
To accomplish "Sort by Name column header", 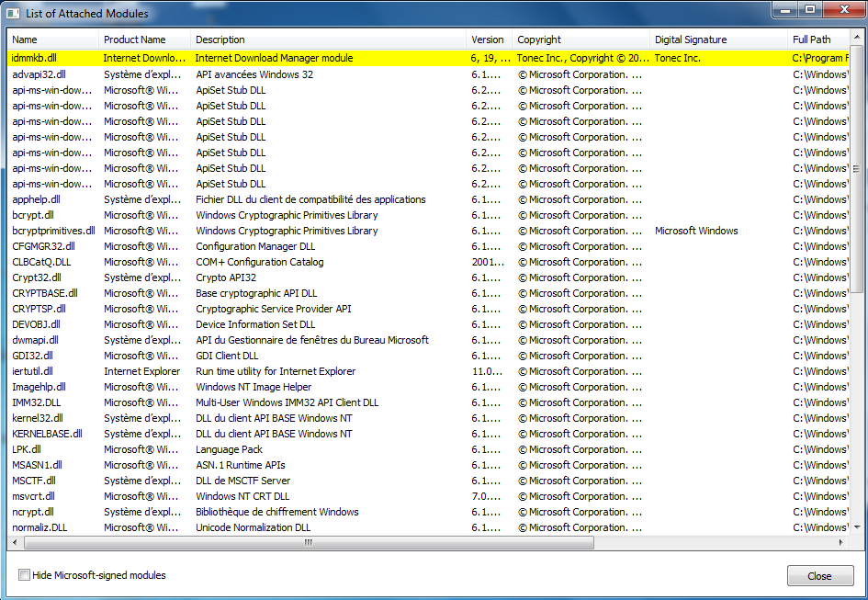I will (x=53, y=40).
